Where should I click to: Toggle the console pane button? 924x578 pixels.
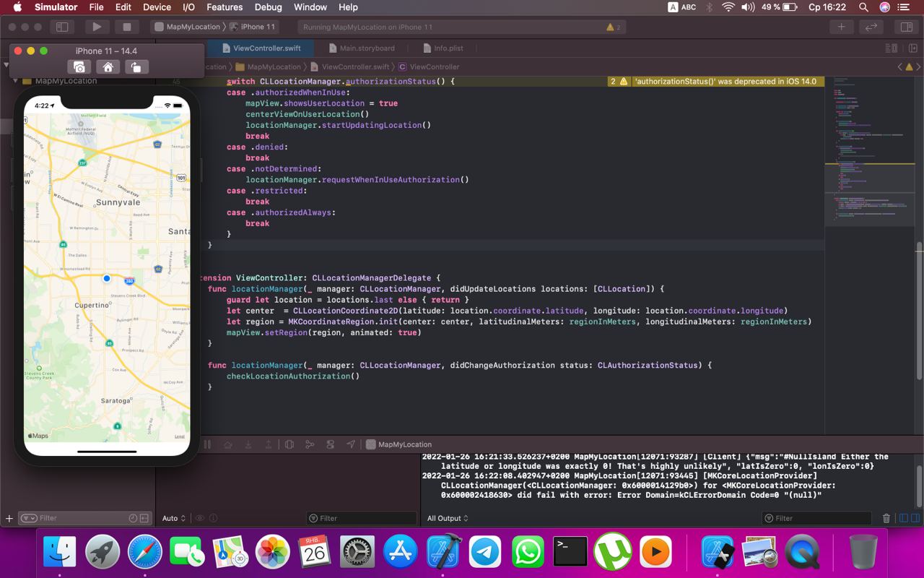click(914, 518)
